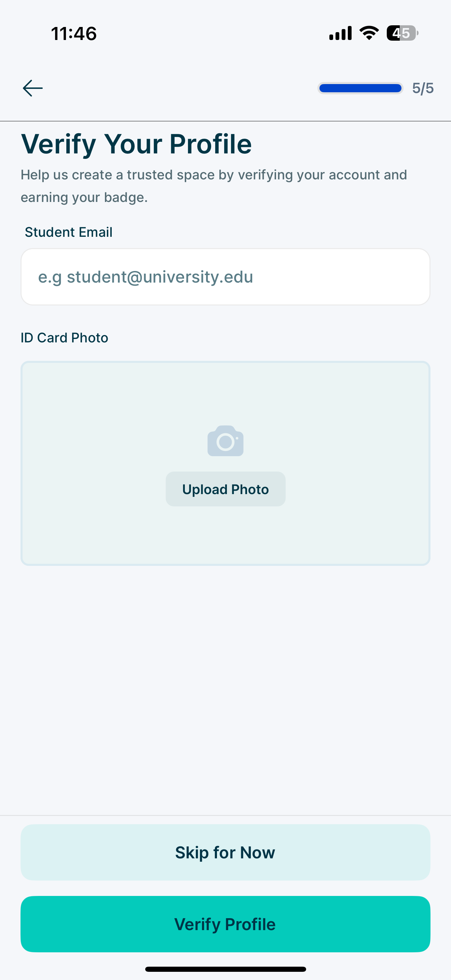Tap the battery level indicator
Image resolution: width=451 pixels, height=980 pixels.
(402, 33)
